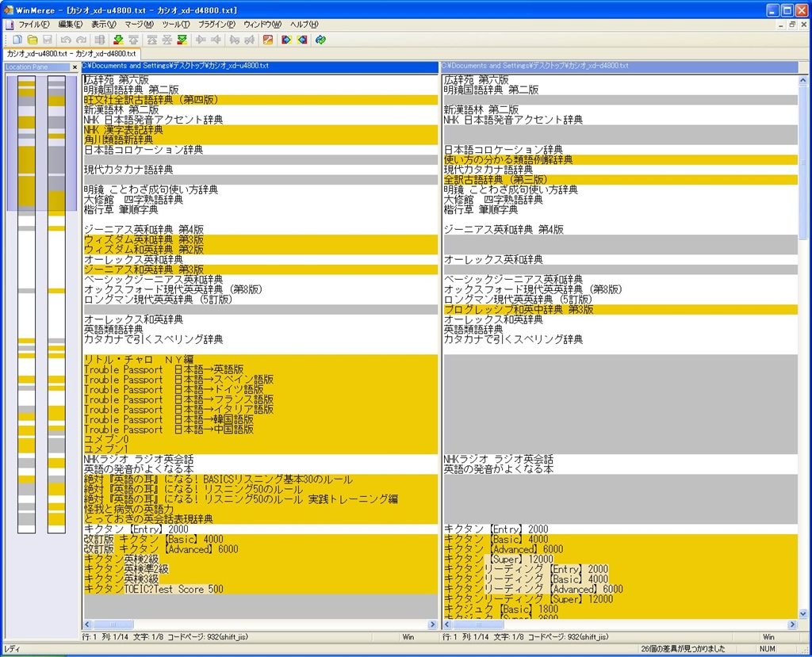
Task: Click the Select Line Difference icon
Action: pos(100,40)
